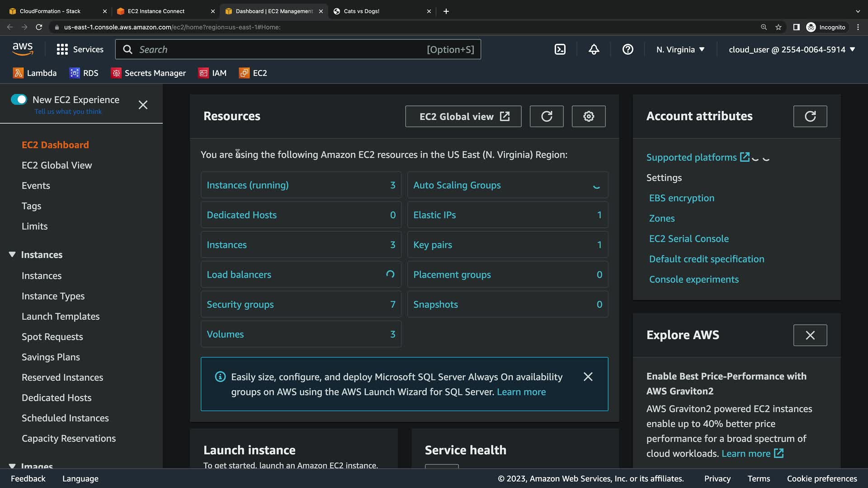Click the help question mark icon
Viewport: 868px width, 488px height.
click(627, 49)
